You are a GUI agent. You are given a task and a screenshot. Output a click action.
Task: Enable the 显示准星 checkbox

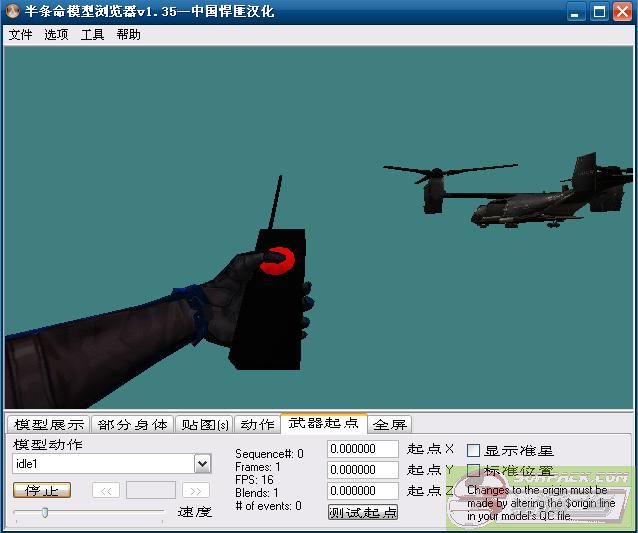[x=474, y=451]
